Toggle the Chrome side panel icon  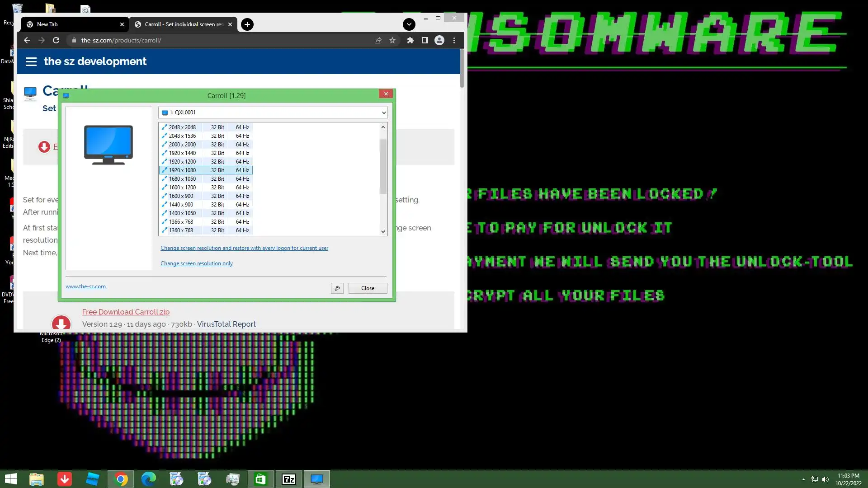click(x=425, y=40)
